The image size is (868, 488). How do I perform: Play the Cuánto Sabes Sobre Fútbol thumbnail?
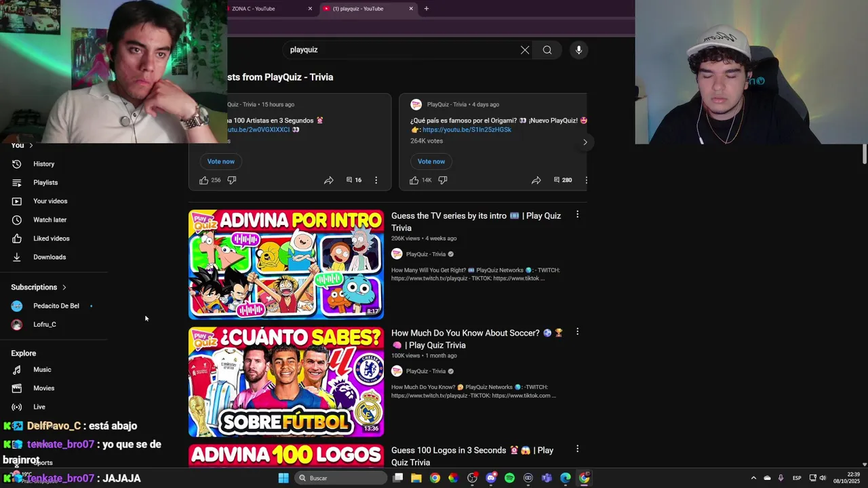tap(286, 382)
